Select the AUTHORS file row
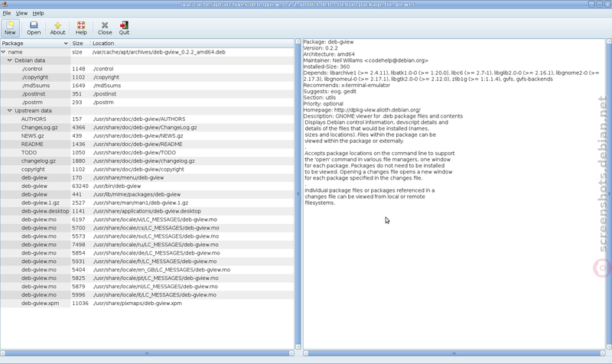This screenshot has width=612, height=364. [147, 119]
